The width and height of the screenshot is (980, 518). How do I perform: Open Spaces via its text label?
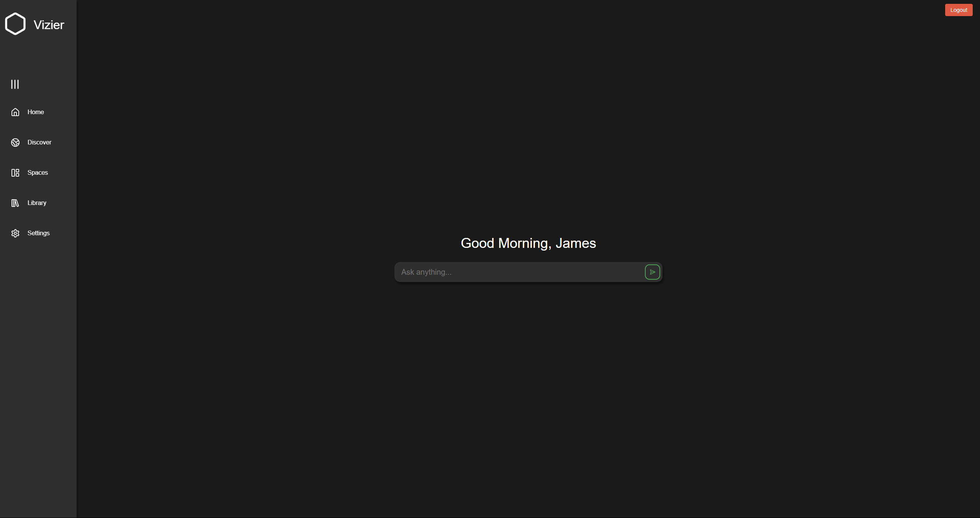click(x=38, y=172)
